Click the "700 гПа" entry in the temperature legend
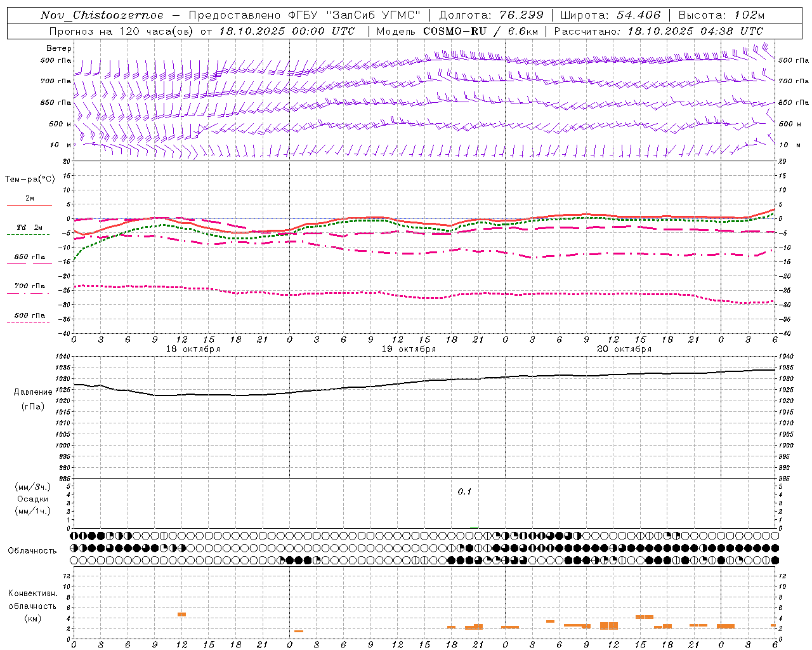The height and width of the screenshot is (650, 812). [30, 286]
